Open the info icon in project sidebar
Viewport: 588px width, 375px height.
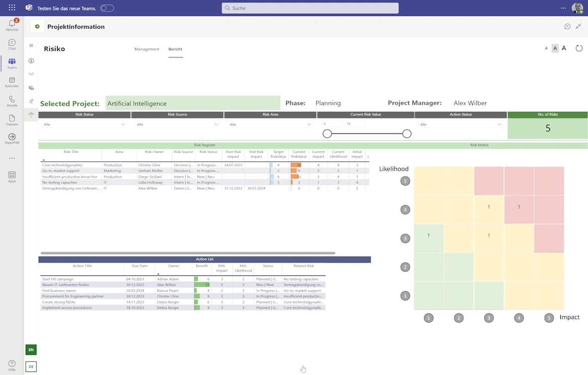pos(31,61)
